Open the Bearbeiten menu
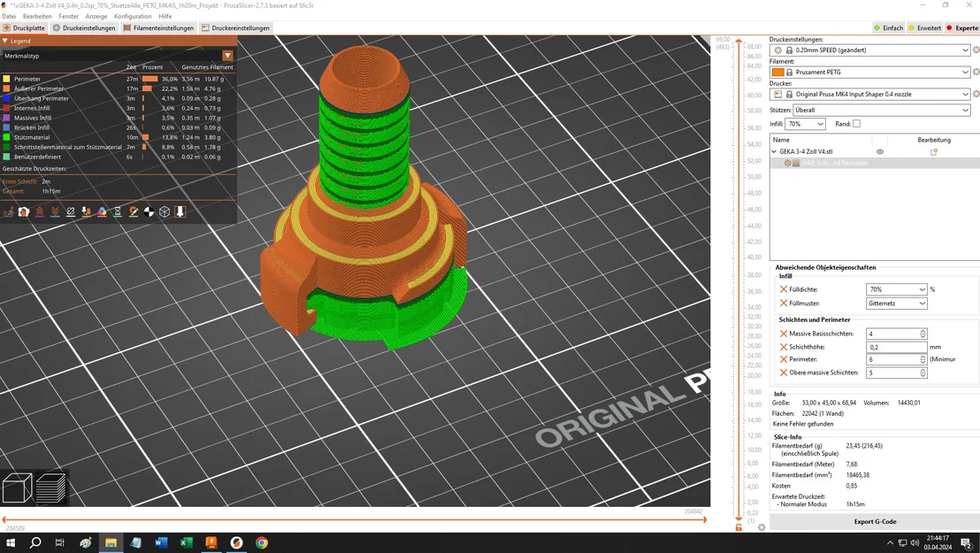This screenshot has height=553, width=980. coord(37,16)
